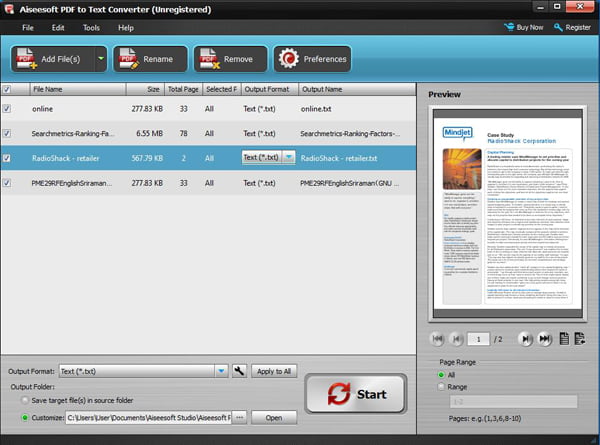Toggle the select-all checkbox in the header
The height and width of the screenshot is (445, 600).
[x=7, y=89]
